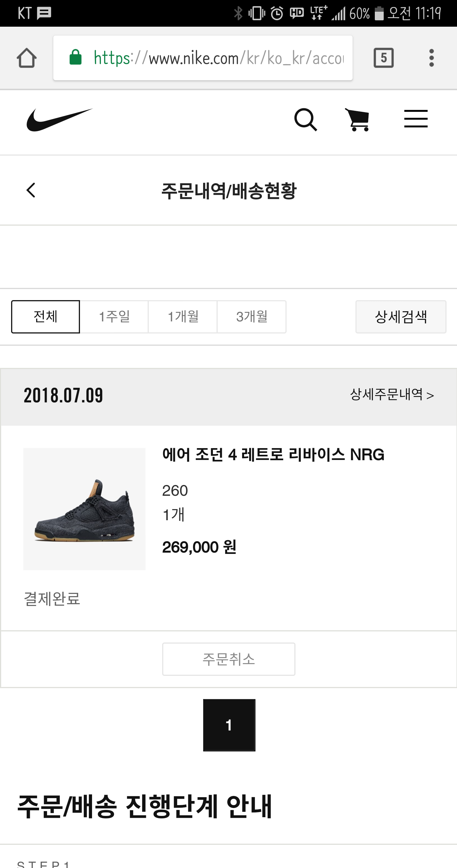The height and width of the screenshot is (868, 457).
Task: Open the browser three-dot overflow menu
Action: coord(431,58)
